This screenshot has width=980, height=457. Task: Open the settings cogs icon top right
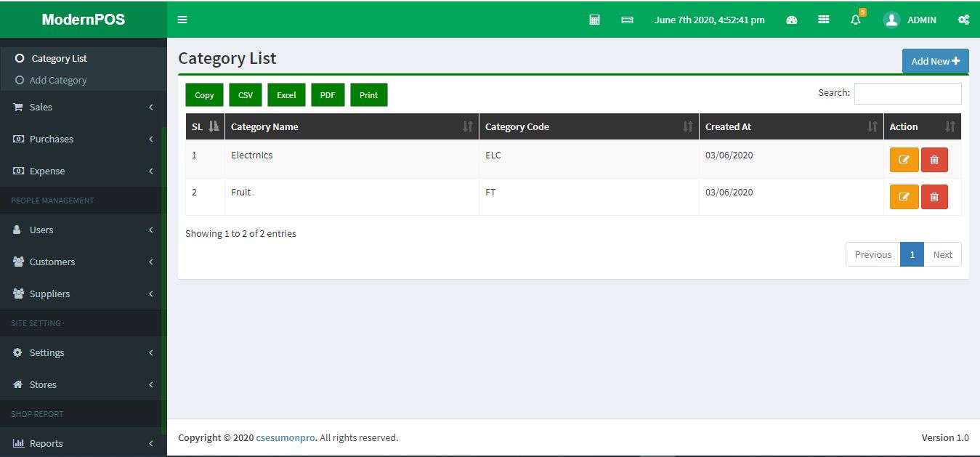coord(963,20)
